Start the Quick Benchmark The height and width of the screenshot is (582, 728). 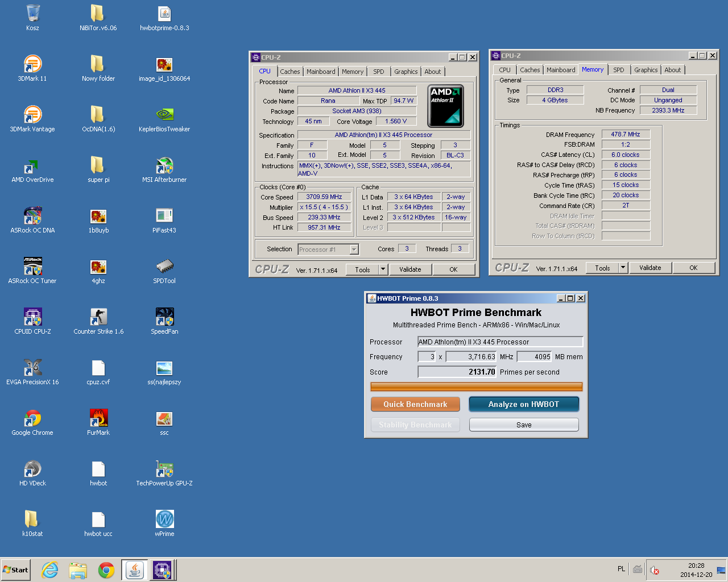point(415,404)
